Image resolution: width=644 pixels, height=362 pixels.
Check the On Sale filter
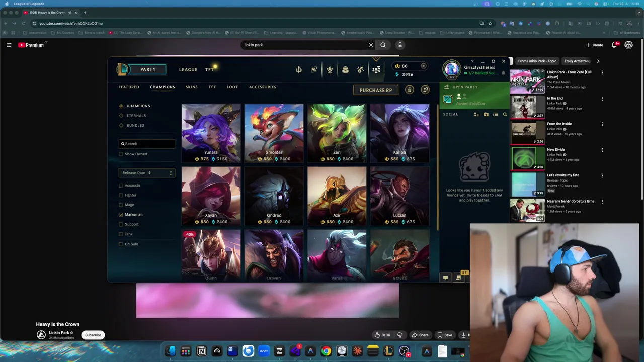[x=121, y=244]
